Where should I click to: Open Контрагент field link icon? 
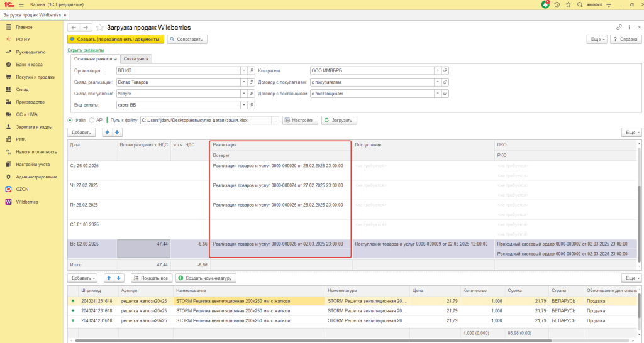445,70
